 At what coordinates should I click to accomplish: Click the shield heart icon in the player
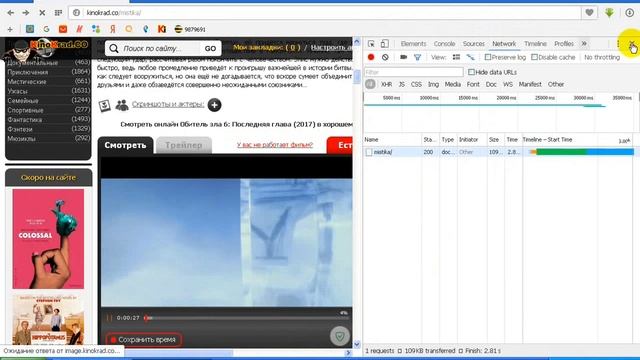(x=340, y=336)
